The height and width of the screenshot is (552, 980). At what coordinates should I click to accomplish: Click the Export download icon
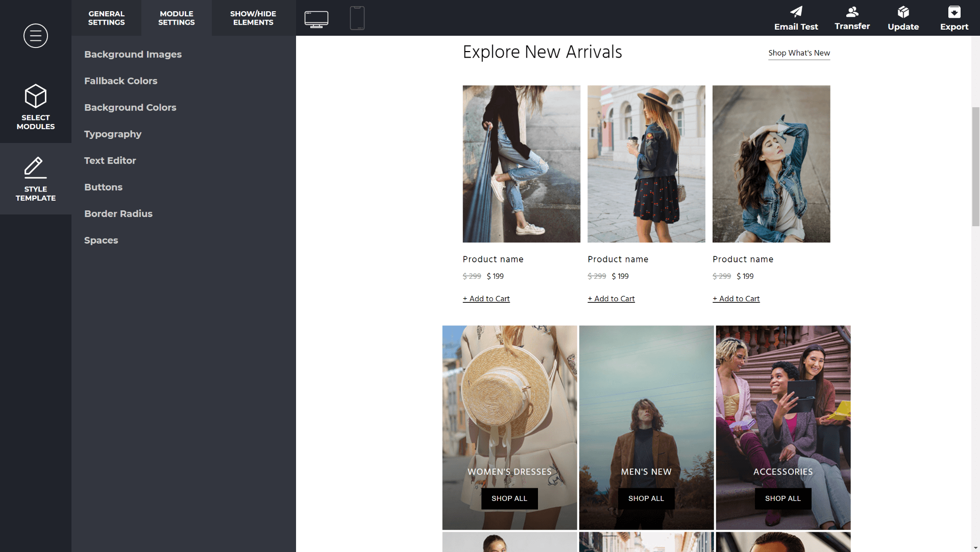click(x=954, y=11)
